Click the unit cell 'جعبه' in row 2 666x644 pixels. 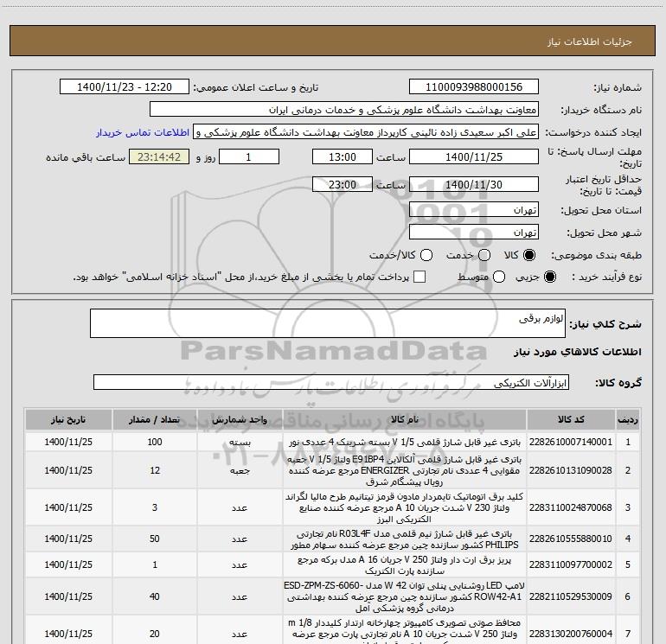coord(240,470)
